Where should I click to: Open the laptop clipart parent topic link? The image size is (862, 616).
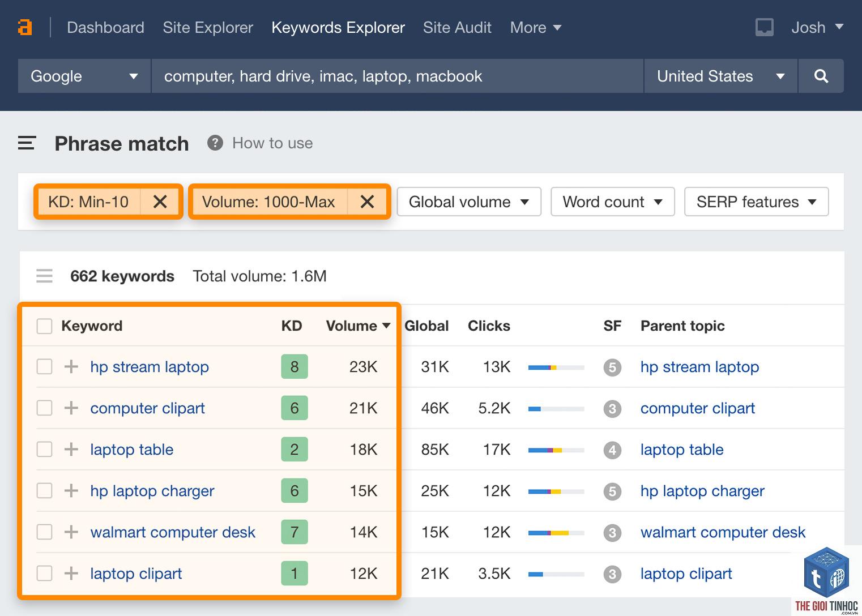[x=686, y=573]
